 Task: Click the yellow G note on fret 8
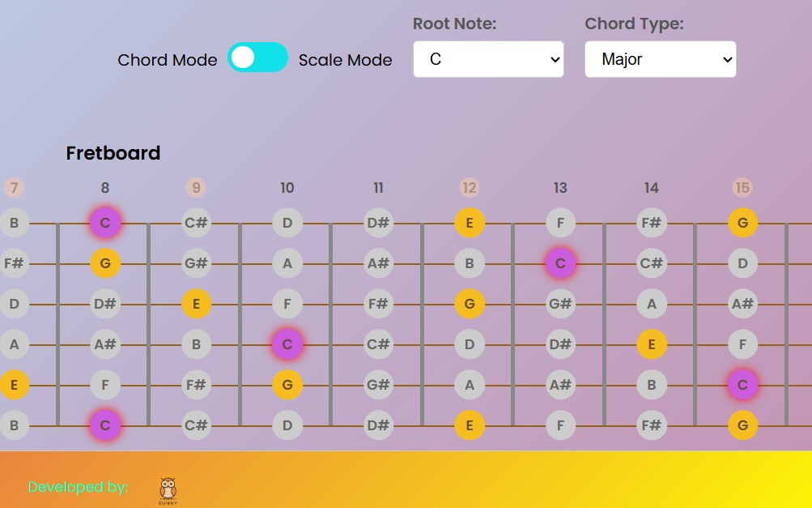tap(105, 263)
